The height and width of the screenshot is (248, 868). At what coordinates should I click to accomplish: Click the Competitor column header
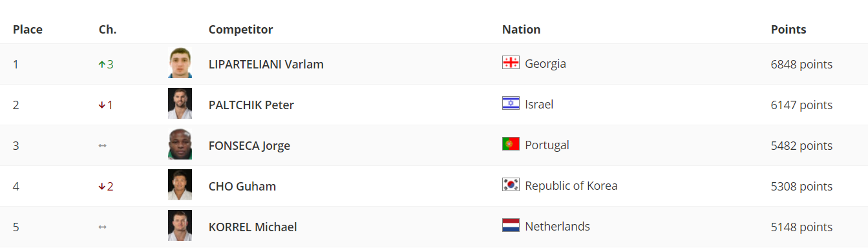pyautogui.click(x=240, y=30)
